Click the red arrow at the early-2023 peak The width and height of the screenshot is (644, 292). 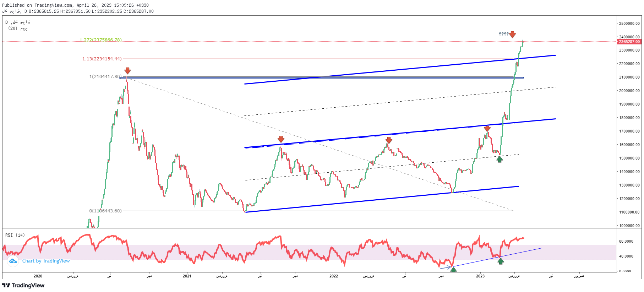click(x=487, y=128)
